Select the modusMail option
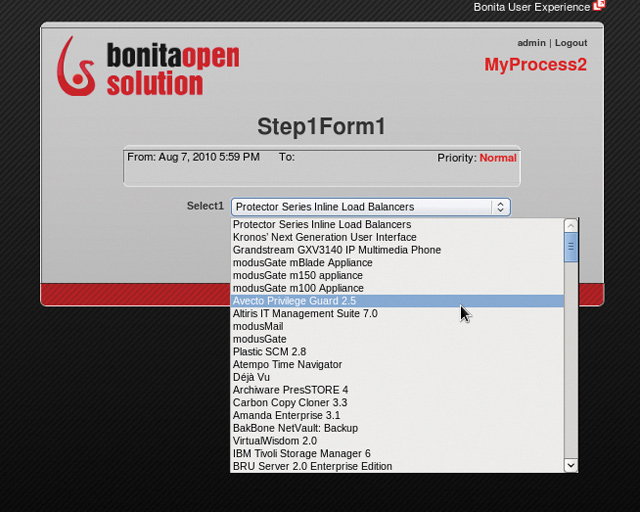 pos(397,326)
